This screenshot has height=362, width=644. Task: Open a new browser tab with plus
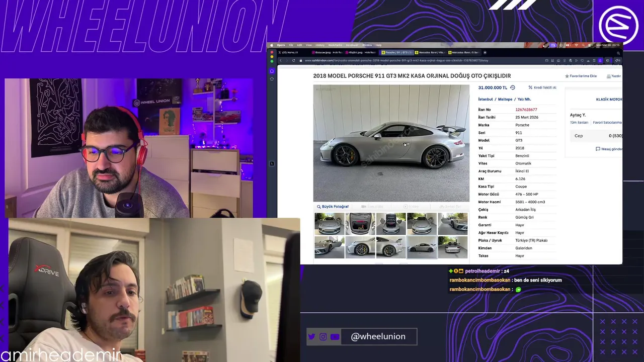485,52
